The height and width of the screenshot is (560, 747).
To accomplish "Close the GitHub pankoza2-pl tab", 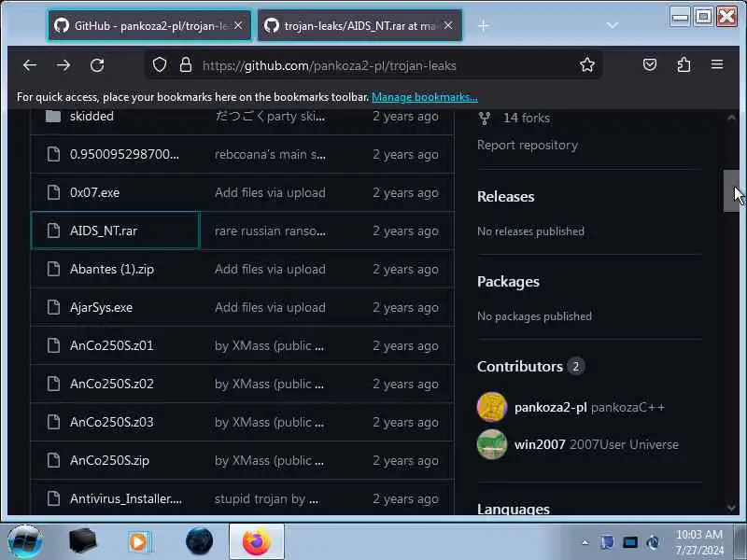I will tap(238, 25).
